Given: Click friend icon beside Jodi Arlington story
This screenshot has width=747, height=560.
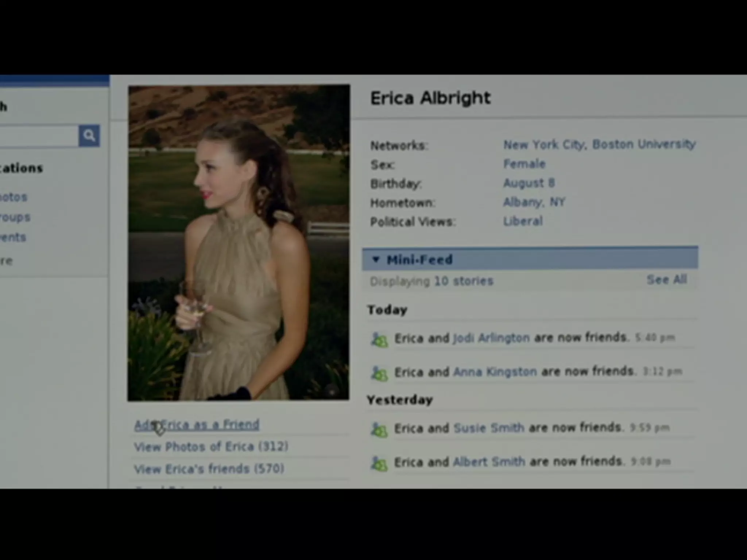Looking at the screenshot, I should (x=379, y=340).
